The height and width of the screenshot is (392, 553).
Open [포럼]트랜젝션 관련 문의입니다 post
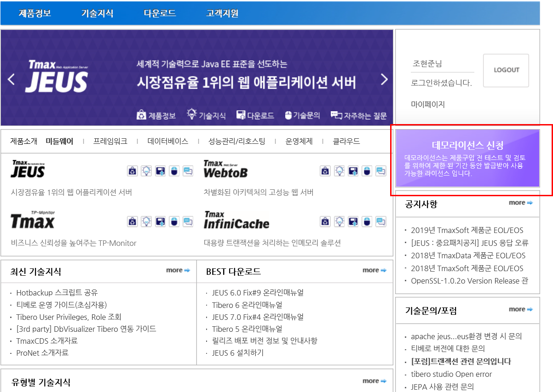click(x=461, y=362)
